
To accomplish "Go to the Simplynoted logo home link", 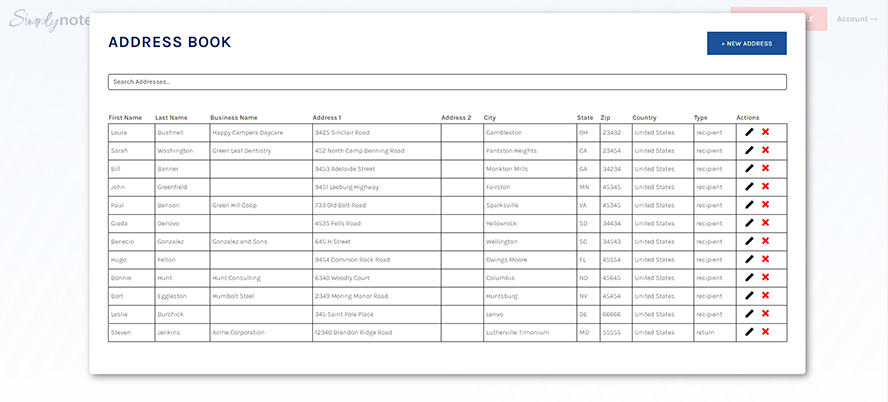I will 50,20.
